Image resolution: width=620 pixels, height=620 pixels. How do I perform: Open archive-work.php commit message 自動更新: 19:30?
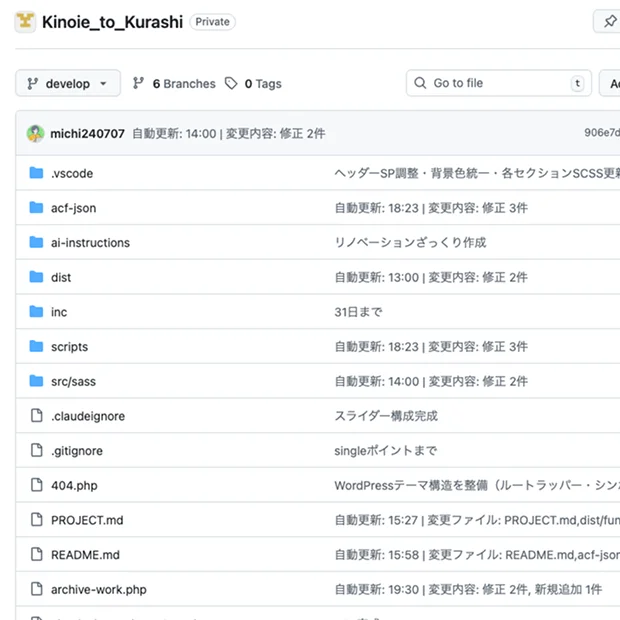(468, 590)
